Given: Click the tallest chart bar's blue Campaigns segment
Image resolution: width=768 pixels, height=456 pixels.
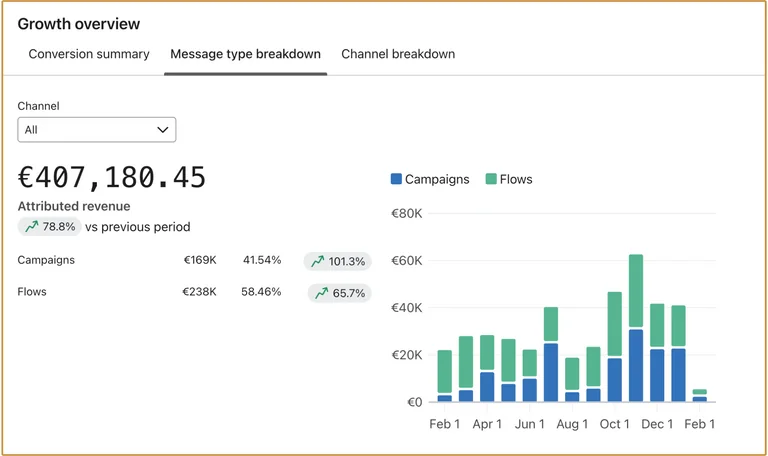Looking at the screenshot, I should (636, 365).
